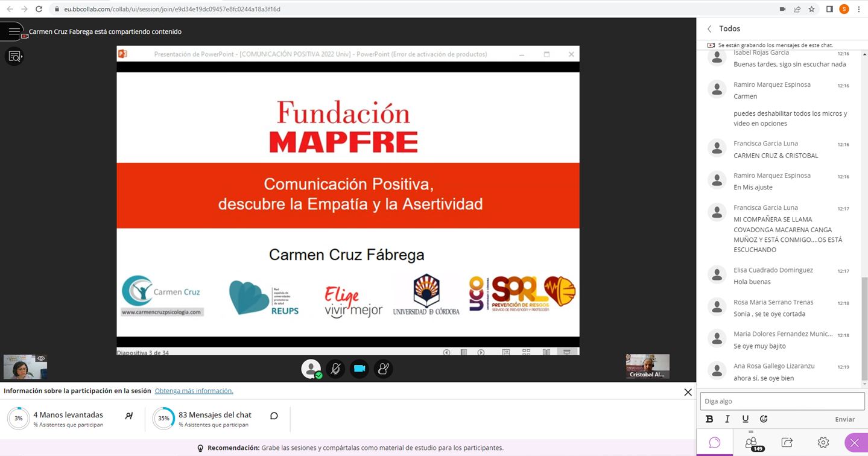This screenshot has height=456, width=868.
Task: Click message 'CARMEN CRUZ & CRISTOBAL'
Action: click(x=776, y=156)
